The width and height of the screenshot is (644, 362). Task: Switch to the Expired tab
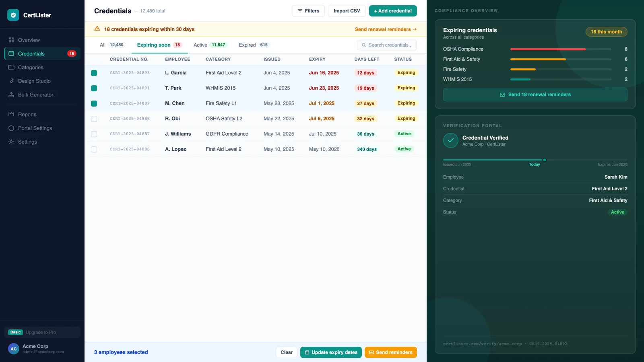tap(253, 45)
